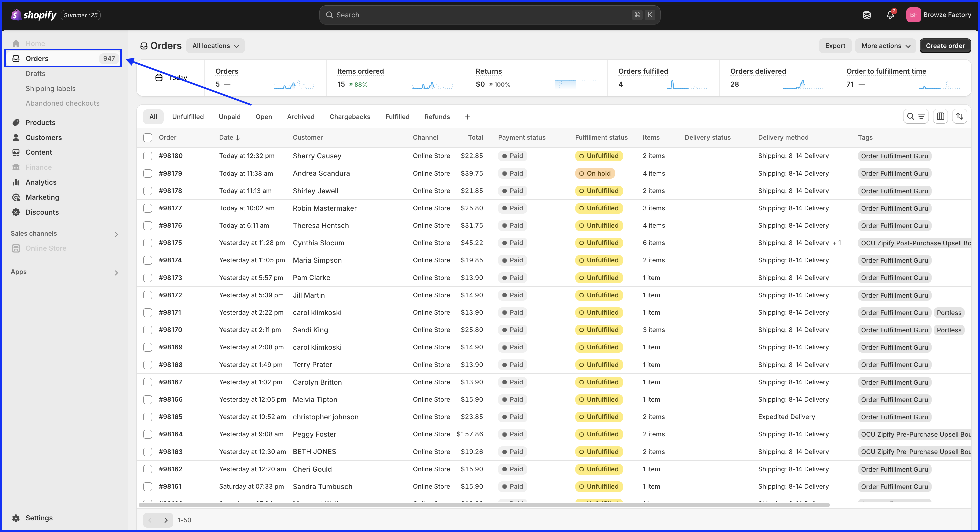Viewport: 980px width, 532px height.
Task: Select checkbox for order #98180
Action: [x=148, y=156]
